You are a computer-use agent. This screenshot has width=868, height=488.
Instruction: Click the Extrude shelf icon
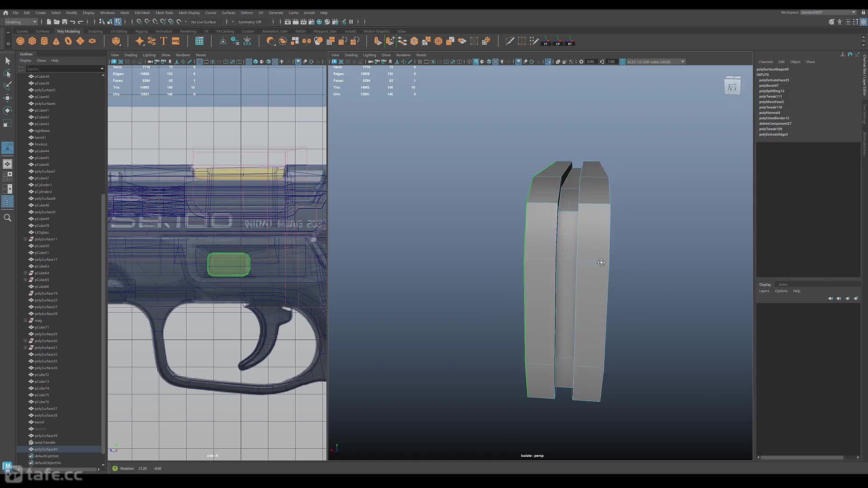point(378,41)
